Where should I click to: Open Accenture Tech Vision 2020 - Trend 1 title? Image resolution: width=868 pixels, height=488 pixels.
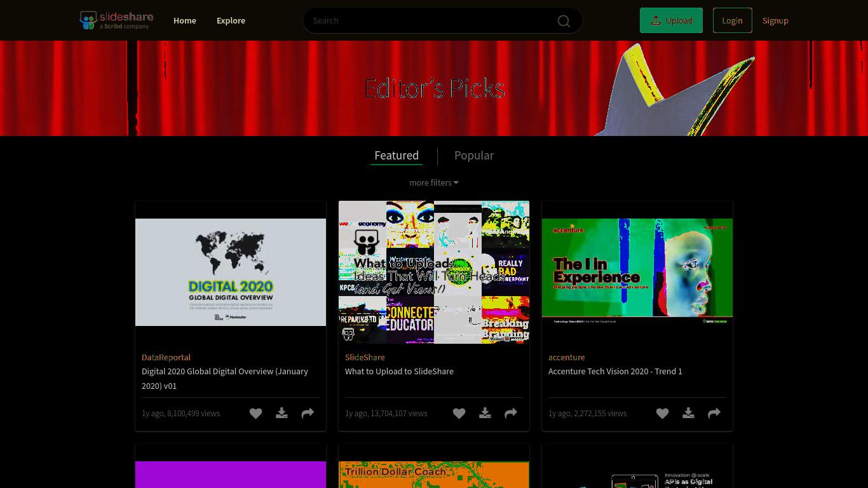click(x=615, y=371)
